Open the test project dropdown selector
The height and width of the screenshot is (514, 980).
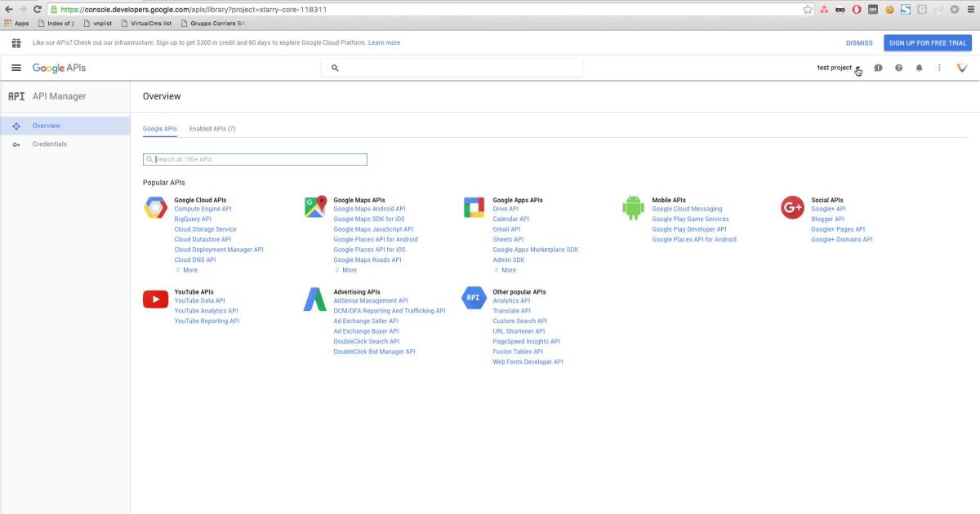(x=838, y=68)
